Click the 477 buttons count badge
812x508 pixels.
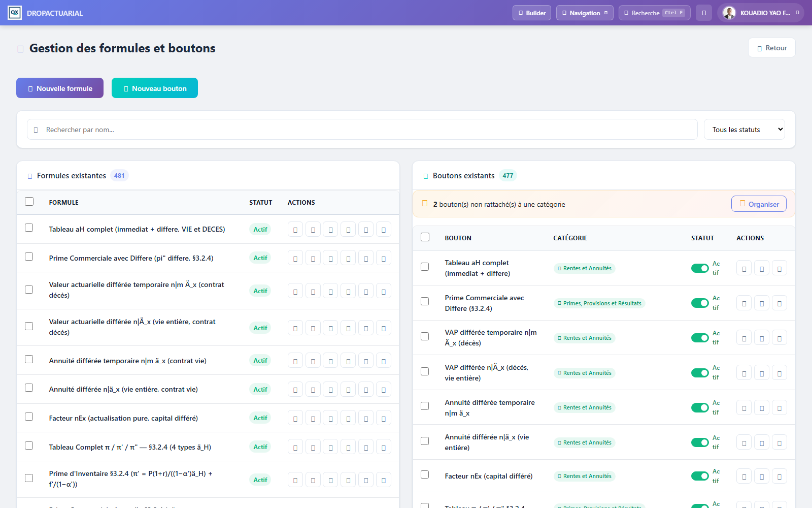508,176
